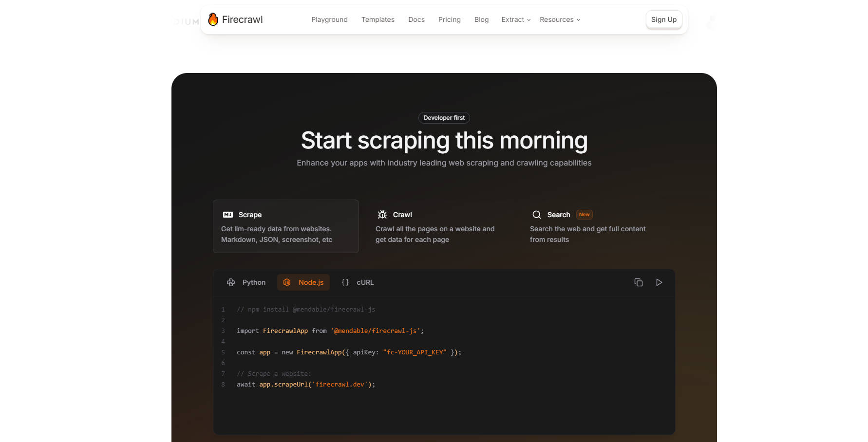Viewport: 868px width, 442px height.
Task: Expand the Extract dropdown menu
Action: (516, 19)
